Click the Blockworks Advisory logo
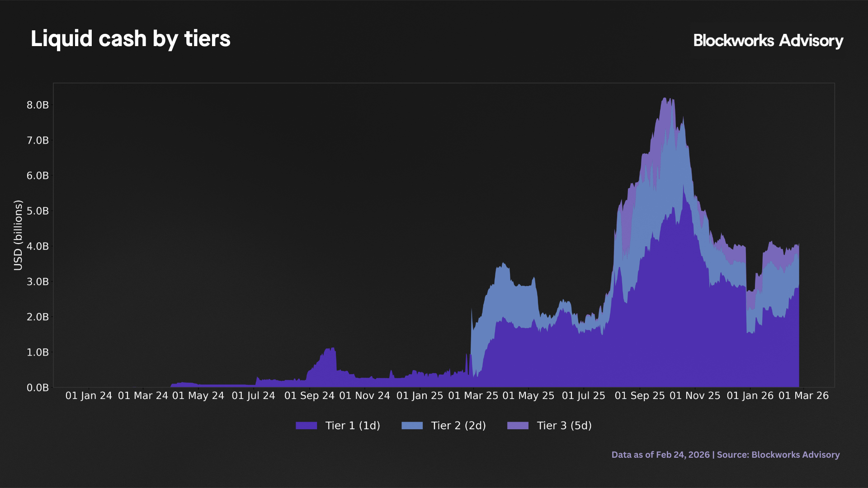This screenshot has width=868, height=488. (x=768, y=41)
